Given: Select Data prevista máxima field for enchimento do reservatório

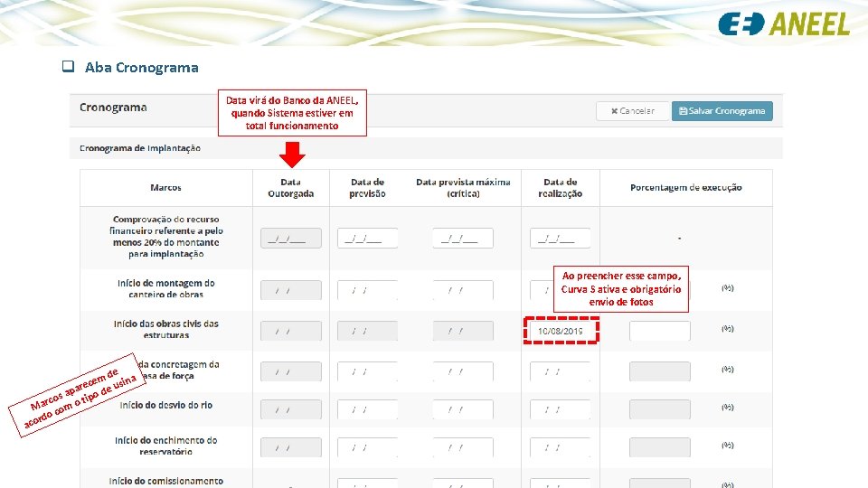Looking at the screenshot, I should tap(463, 447).
